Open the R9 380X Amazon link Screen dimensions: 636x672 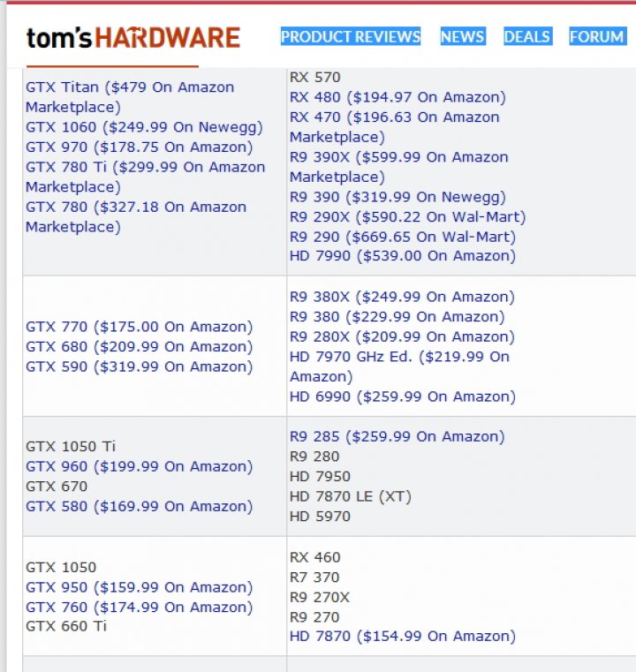[x=402, y=297]
